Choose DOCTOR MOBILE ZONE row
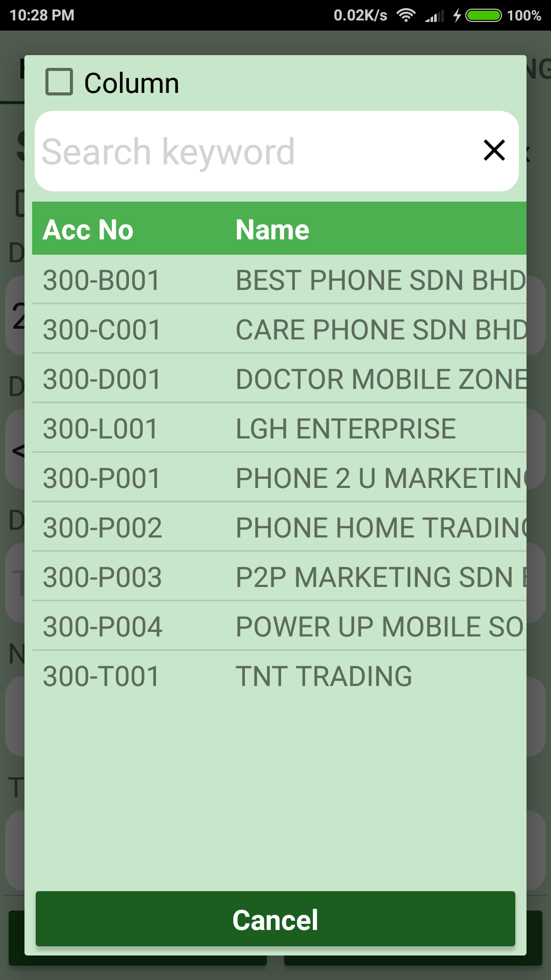Image resolution: width=551 pixels, height=980 pixels. [x=279, y=379]
